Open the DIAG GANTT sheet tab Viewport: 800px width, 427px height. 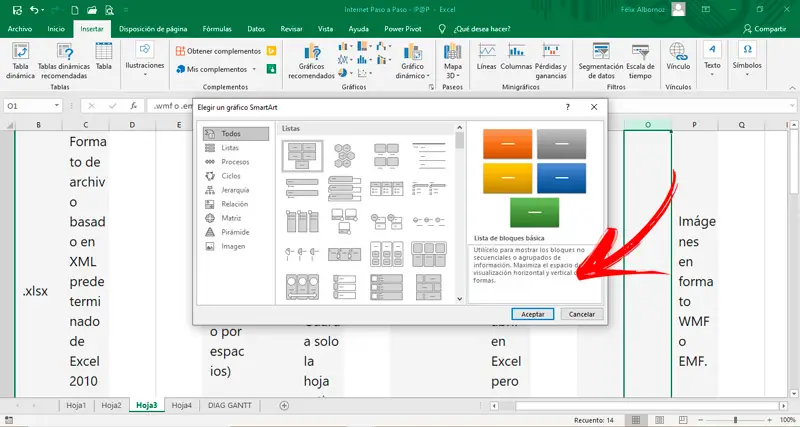coord(230,406)
